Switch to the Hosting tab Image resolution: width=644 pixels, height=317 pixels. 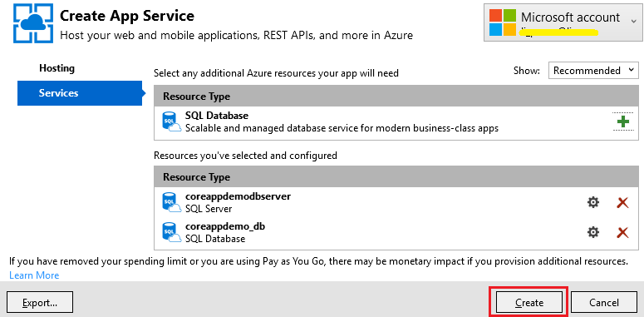tap(57, 68)
